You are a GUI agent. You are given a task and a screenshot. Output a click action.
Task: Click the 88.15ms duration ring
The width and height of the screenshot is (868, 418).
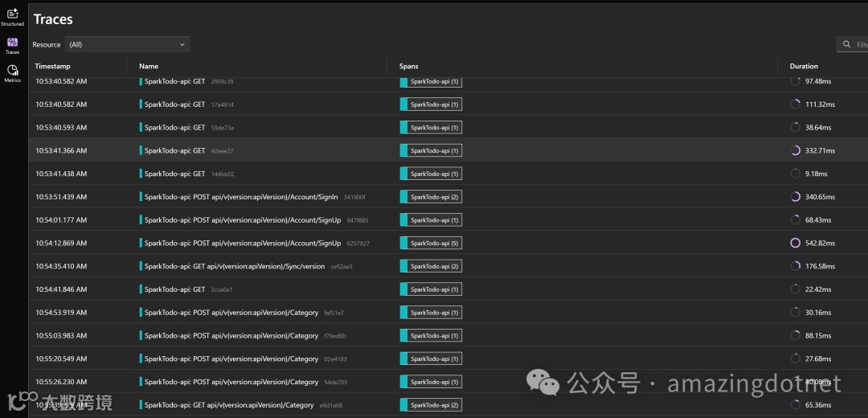(x=796, y=335)
